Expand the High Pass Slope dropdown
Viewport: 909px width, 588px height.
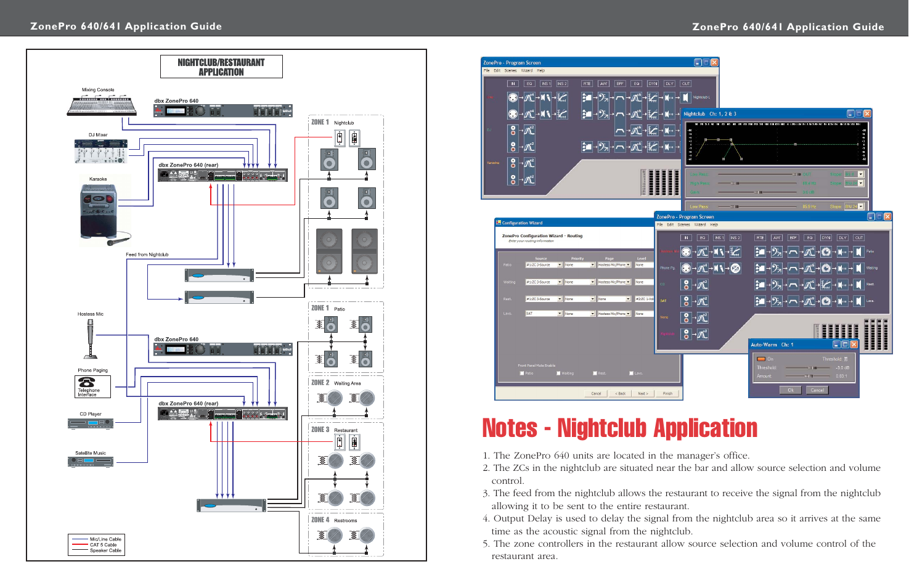tap(854, 183)
